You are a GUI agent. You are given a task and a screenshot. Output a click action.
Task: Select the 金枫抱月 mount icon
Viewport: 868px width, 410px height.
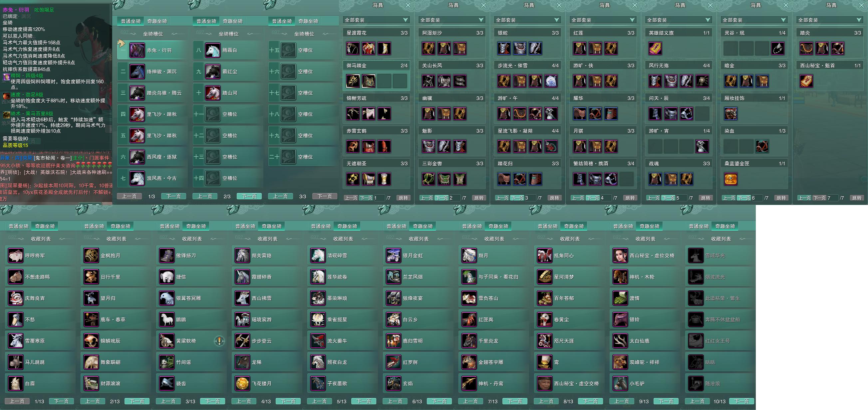click(x=91, y=255)
